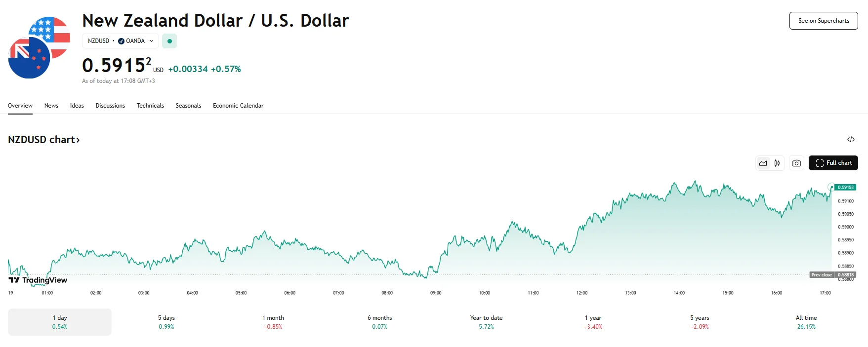Click the green market status indicator
This screenshot has height=347, width=868.
click(x=169, y=41)
